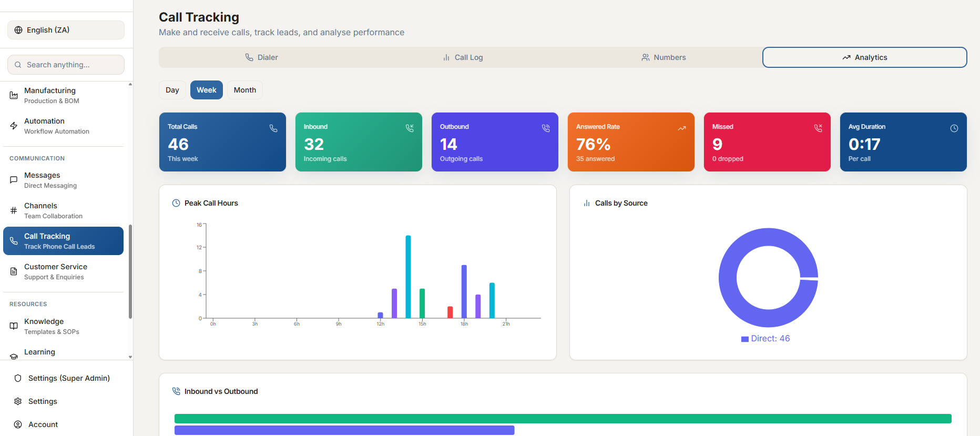Click the green Inbound progress bar
980x436 pixels.
563,419
